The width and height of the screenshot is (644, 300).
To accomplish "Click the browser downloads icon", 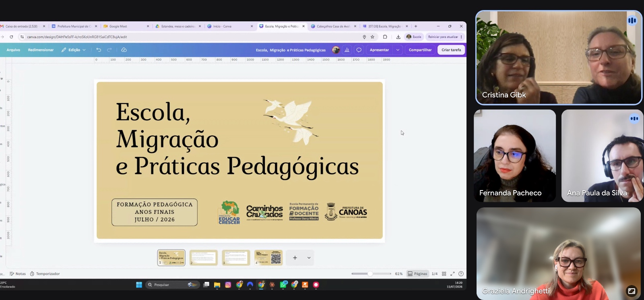I will pyautogui.click(x=398, y=37).
